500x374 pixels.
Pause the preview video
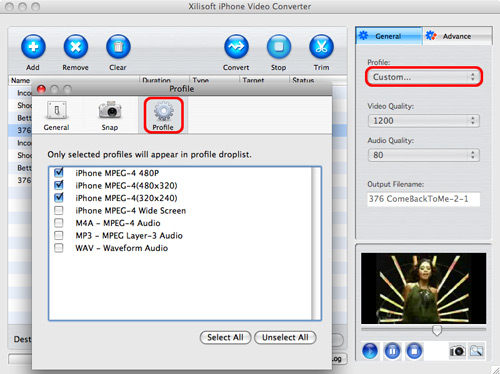coord(392,351)
